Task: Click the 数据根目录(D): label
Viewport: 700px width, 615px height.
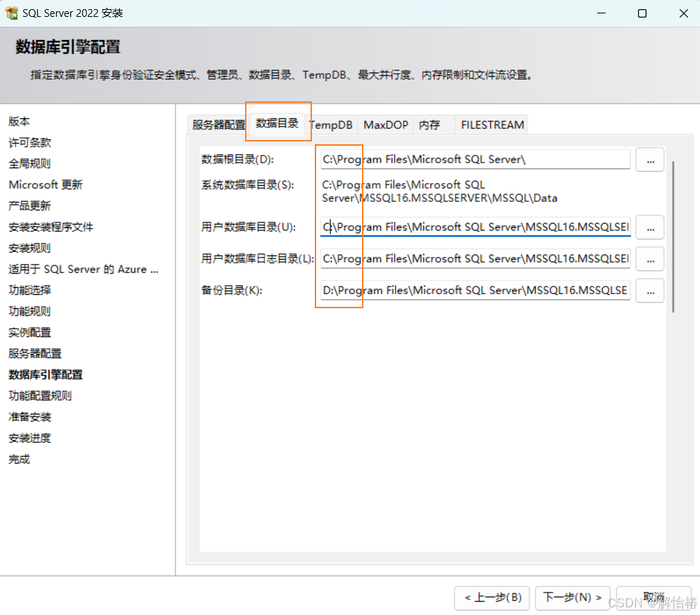Action: 237,160
